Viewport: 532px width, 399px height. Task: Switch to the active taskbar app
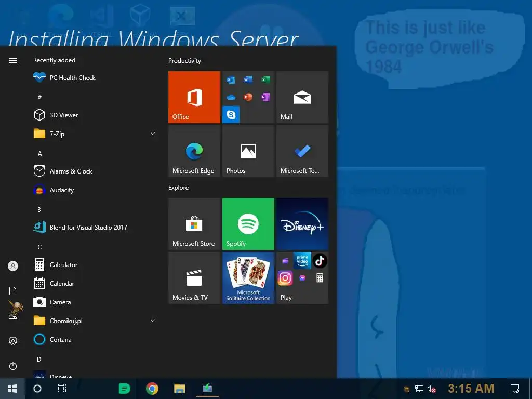coord(207,389)
